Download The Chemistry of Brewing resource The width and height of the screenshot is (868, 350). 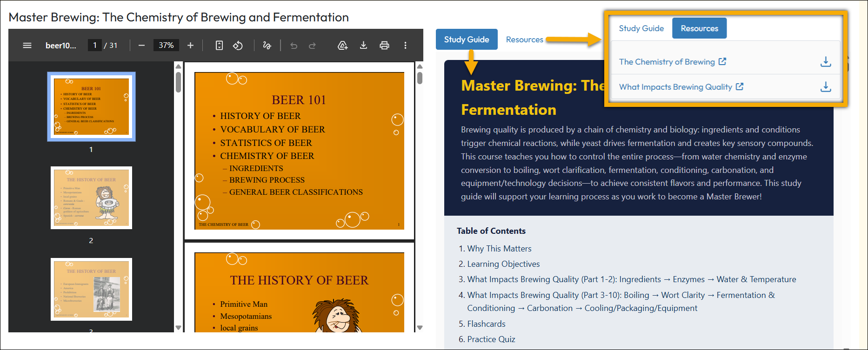coord(825,62)
